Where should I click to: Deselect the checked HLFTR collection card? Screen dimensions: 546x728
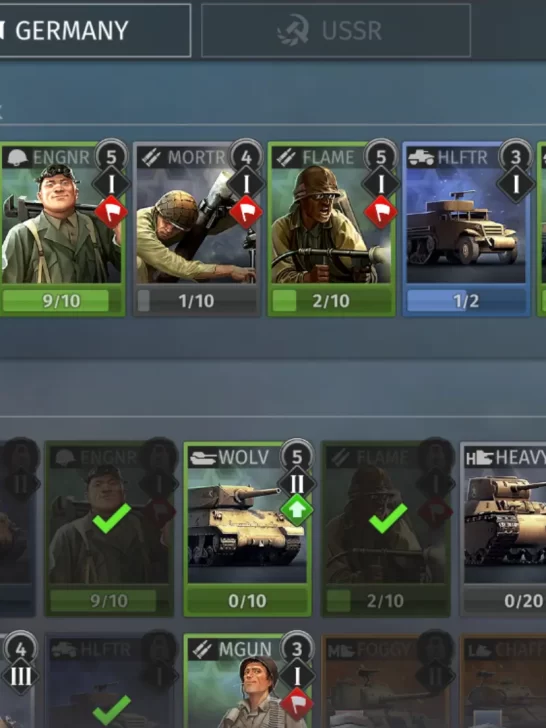point(110,682)
